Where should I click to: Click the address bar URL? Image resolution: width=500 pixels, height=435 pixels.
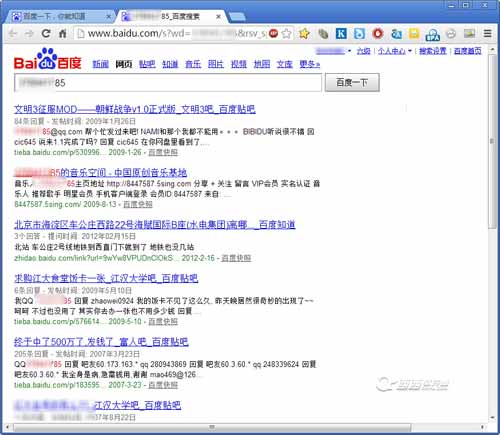coord(177,33)
